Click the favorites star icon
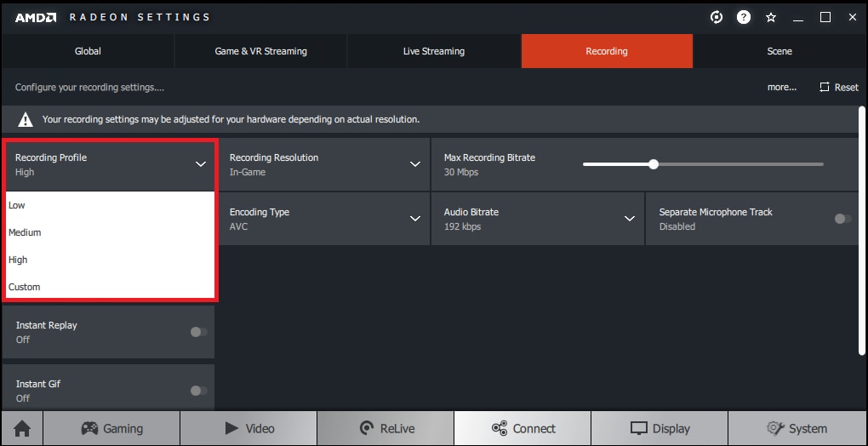Screen dimensions: 868x446 coord(771,17)
